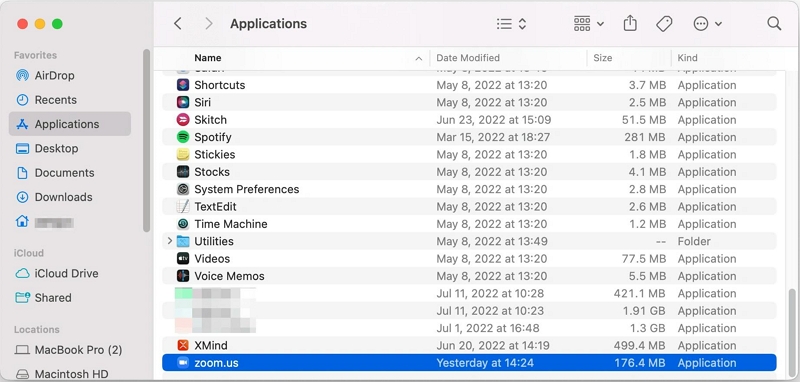Select the Utilities folder icon
The height and width of the screenshot is (382, 800).
point(183,241)
